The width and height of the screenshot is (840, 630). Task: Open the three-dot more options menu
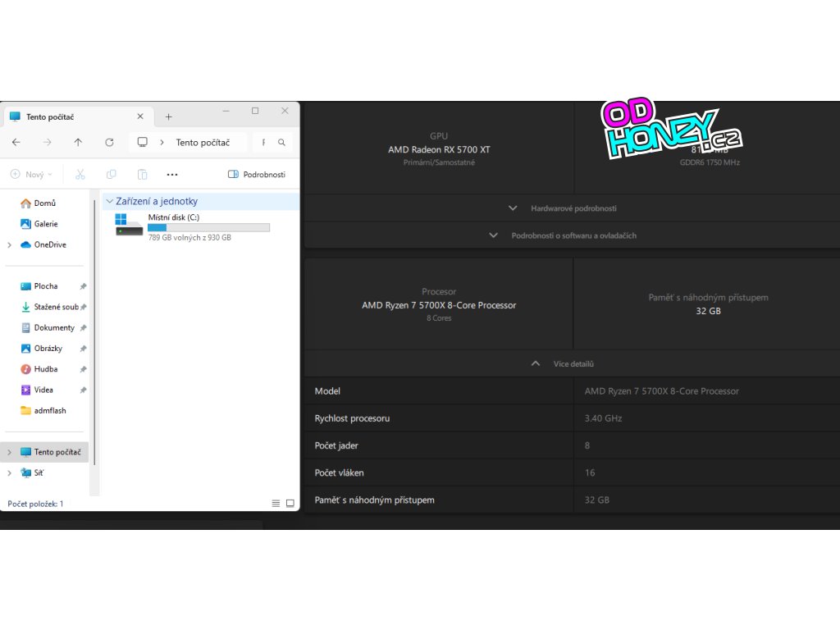(x=172, y=175)
